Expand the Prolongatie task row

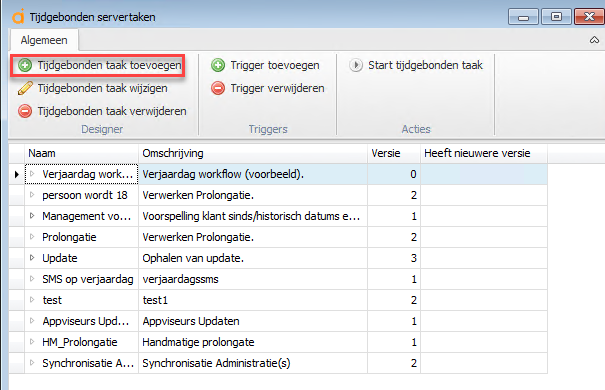coord(32,237)
